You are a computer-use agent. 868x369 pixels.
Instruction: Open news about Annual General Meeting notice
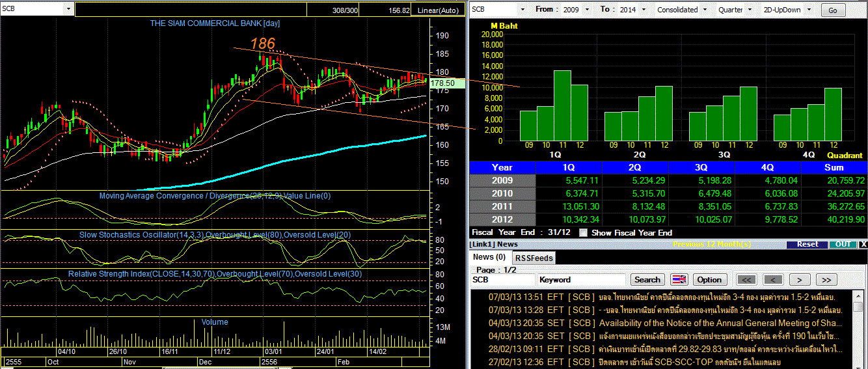click(x=665, y=323)
